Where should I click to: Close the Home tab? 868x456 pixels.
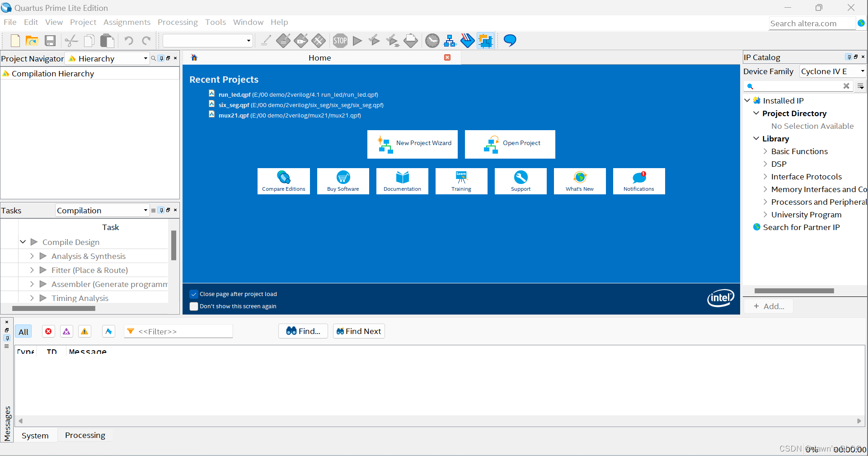point(447,57)
